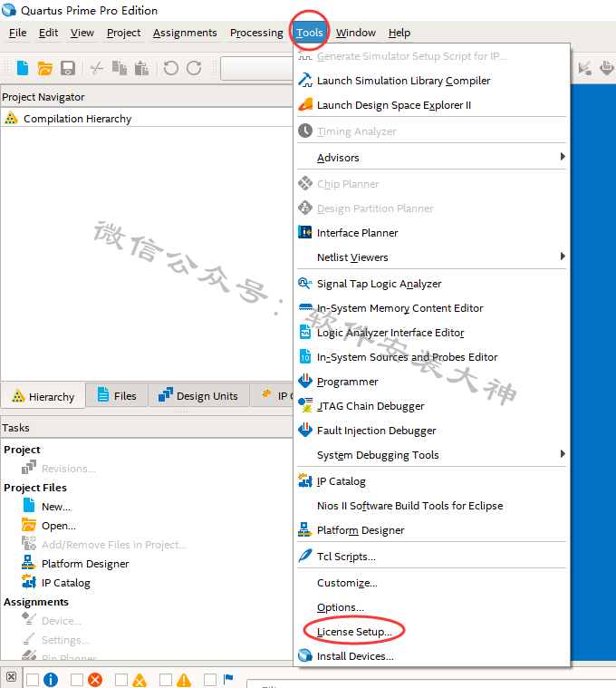Screen dimensions: 616x688
Task: Toggle the checkbox beside the blue info icon
Action: coord(33,680)
